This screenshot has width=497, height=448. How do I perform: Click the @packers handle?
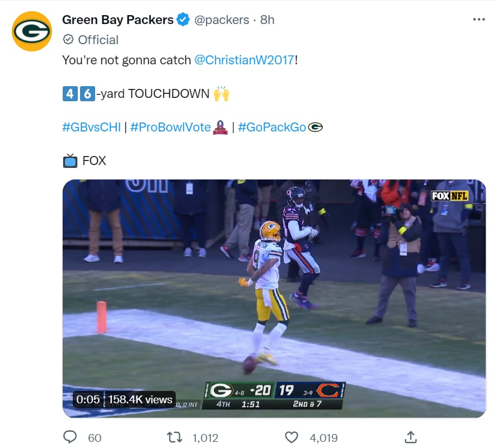click(x=222, y=20)
